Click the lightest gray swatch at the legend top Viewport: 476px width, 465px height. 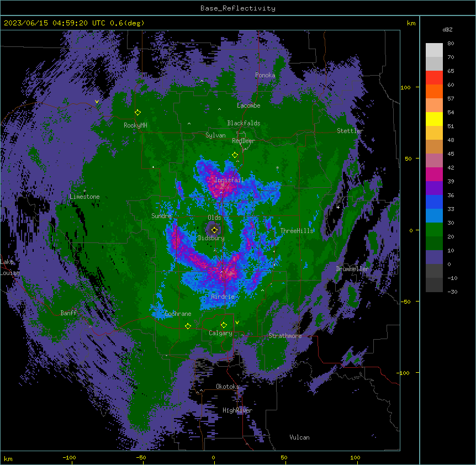coord(434,50)
